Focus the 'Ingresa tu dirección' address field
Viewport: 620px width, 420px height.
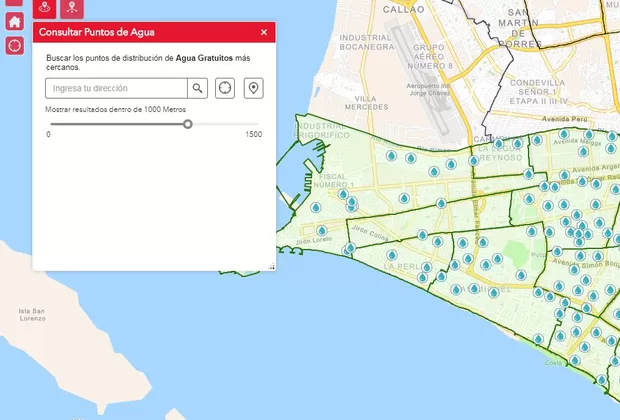coord(116,88)
